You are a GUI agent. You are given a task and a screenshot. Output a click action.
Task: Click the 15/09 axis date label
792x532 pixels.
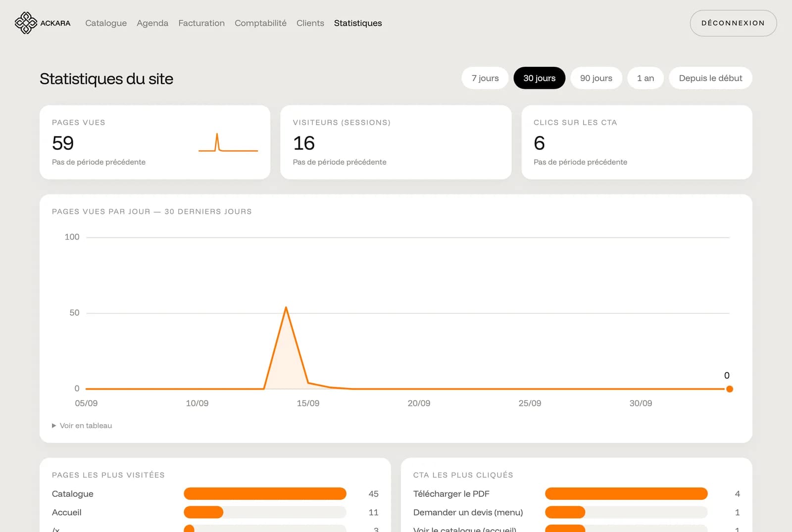click(308, 403)
